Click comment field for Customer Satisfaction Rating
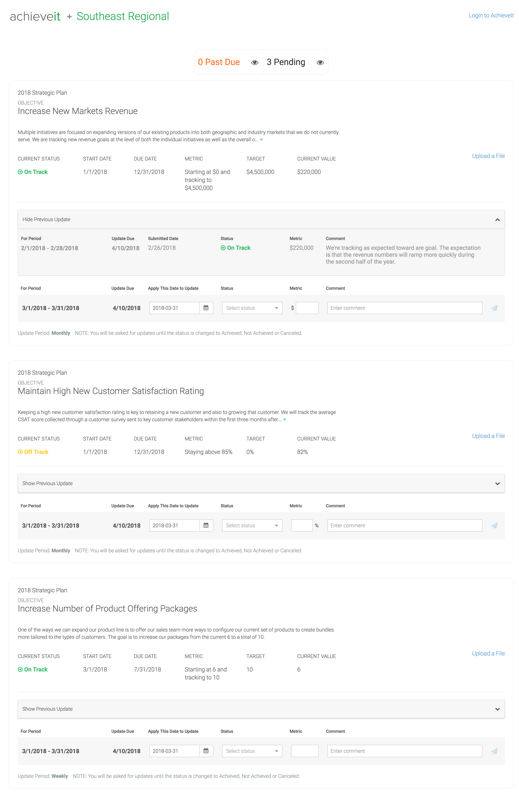 tap(404, 525)
